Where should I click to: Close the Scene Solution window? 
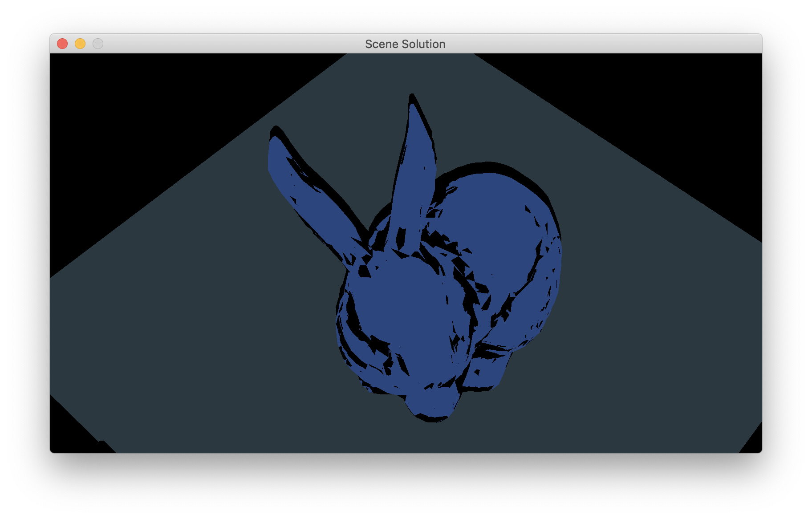click(62, 44)
